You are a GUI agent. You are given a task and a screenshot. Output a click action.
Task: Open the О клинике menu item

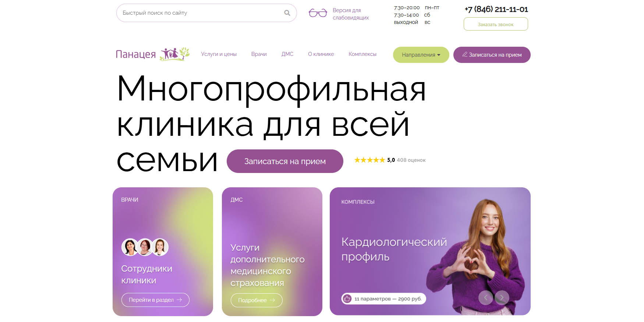click(321, 54)
